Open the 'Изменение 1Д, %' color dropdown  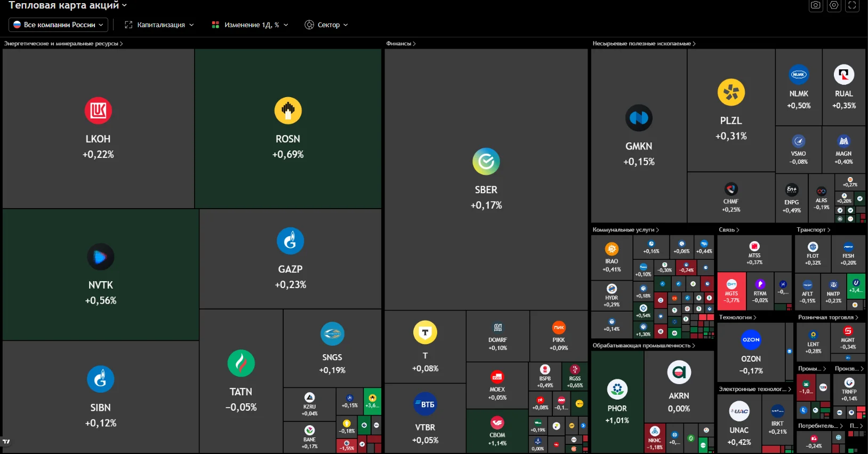(x=250, y=25)
